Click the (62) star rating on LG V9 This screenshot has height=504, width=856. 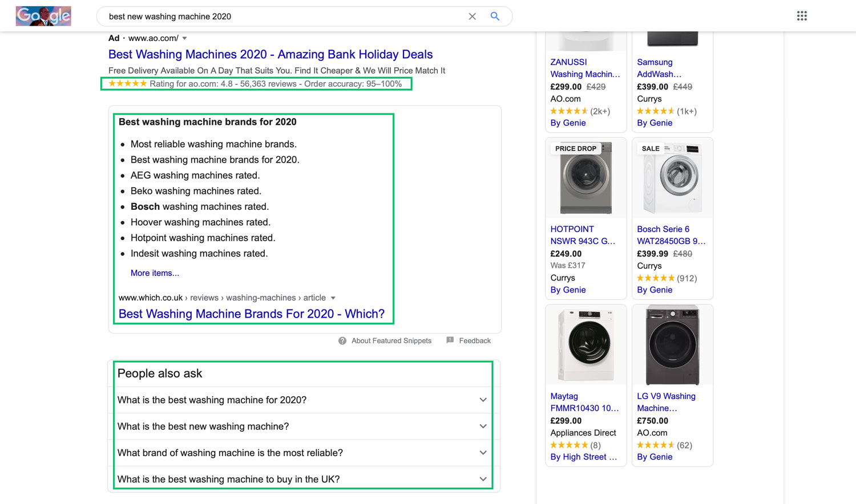(664, 445)
